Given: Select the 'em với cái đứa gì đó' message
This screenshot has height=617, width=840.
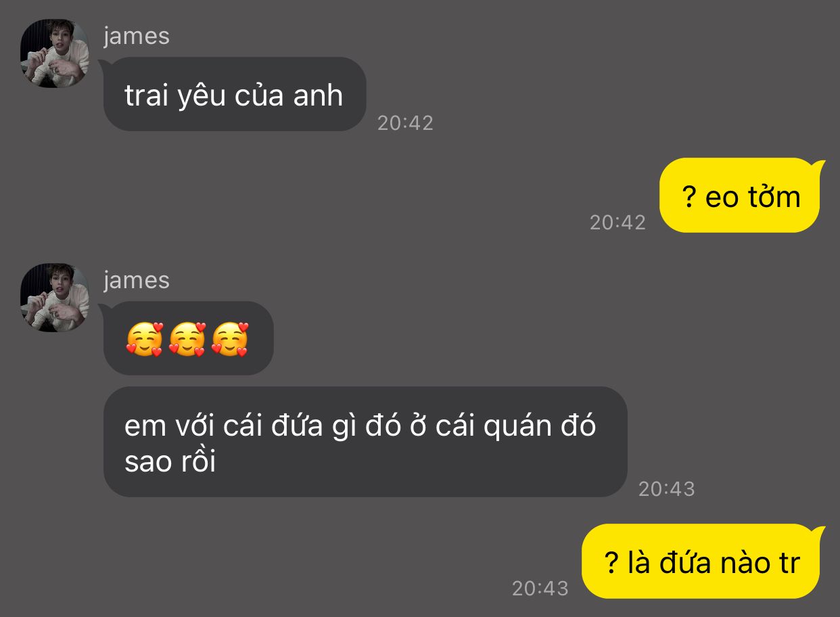Looking at the screenshot, I should point(365,442).
